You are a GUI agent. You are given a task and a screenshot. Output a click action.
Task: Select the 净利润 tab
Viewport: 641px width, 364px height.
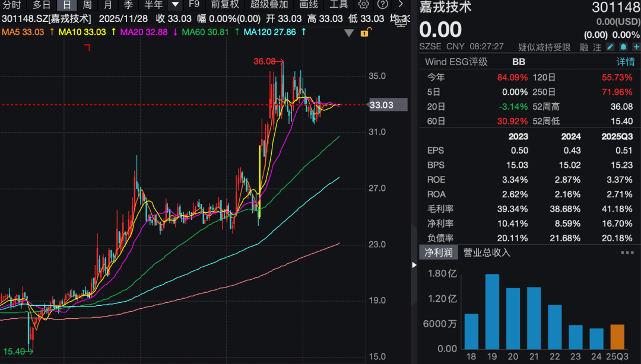tap(438, 253)
